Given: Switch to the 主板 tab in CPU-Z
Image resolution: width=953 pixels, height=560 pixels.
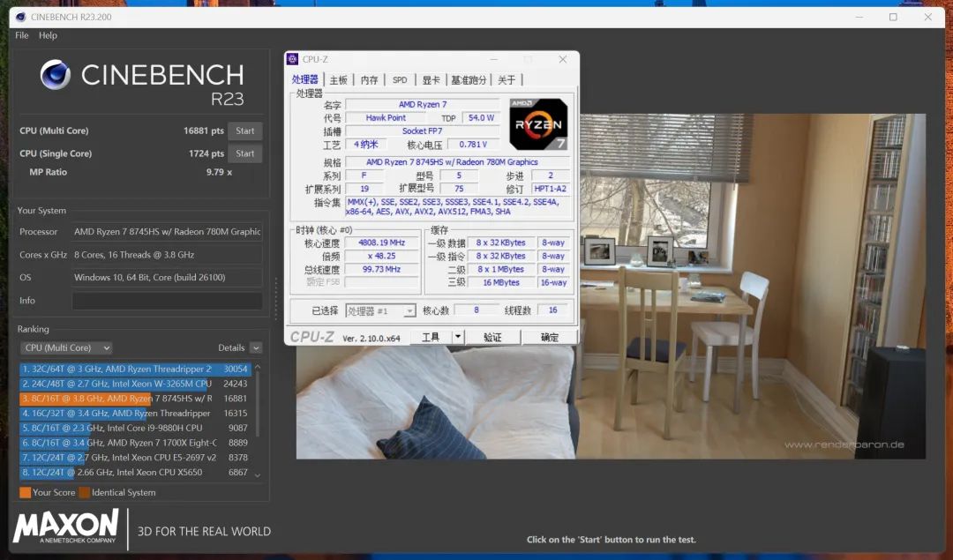Looking at the screenshot, I should coord(339,79).
